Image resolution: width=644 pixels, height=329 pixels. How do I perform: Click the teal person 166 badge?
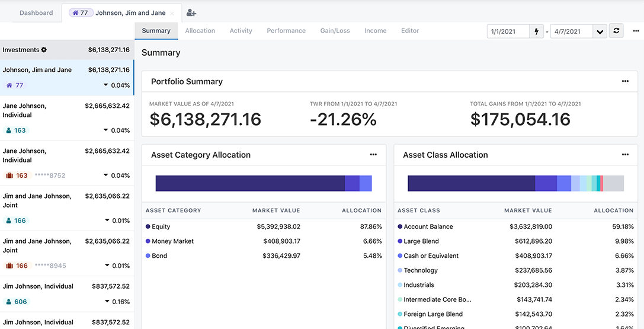pos(16,221)
